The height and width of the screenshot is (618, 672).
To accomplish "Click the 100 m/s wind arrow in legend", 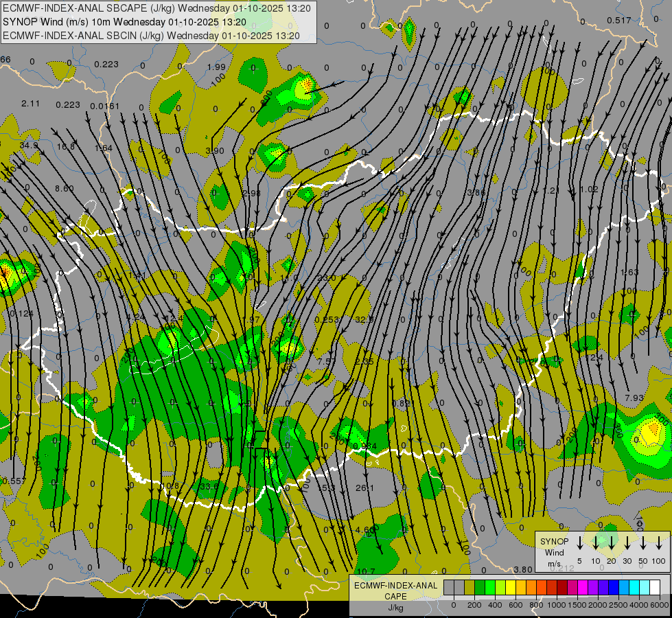I will [659, 544].
